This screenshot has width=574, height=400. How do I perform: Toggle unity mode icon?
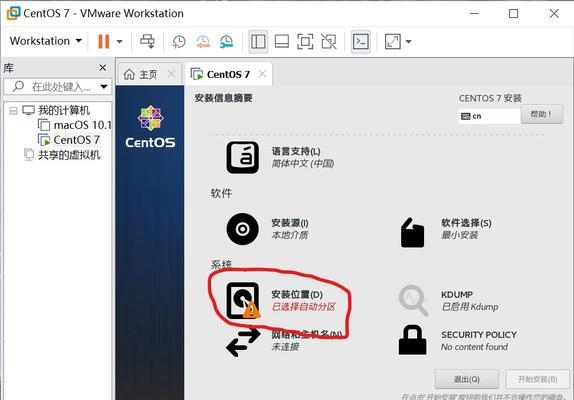(328, 41)
